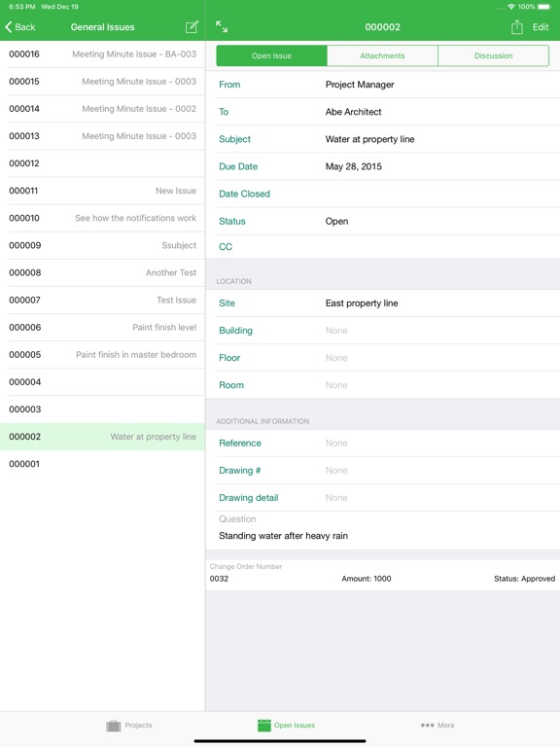Select issue 000004 in the list
Image resolution: width=560 pixels, height=747 pixels.
coord(102,382)
